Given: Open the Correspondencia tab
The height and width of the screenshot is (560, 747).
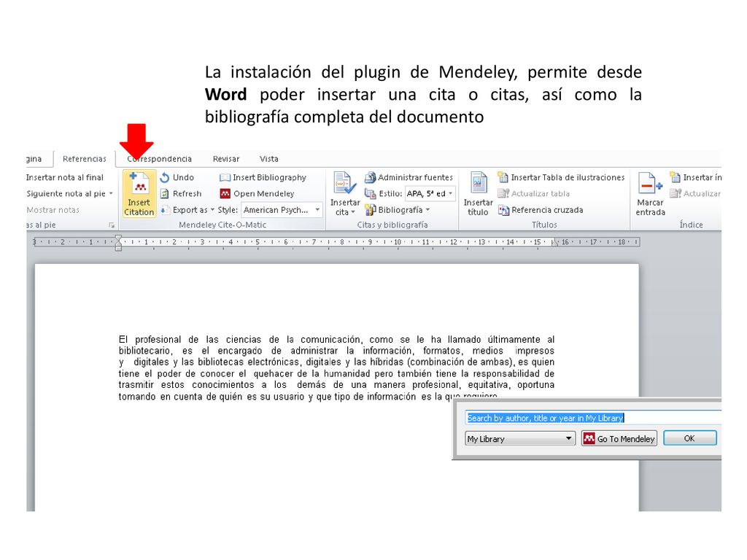Looking at the screenshot, I should 159,158.
